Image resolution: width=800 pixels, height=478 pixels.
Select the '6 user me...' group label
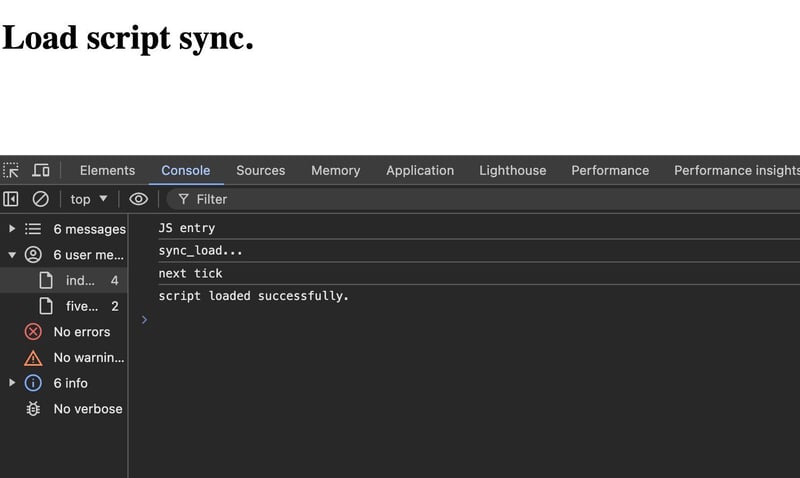[x=89, y=255]
